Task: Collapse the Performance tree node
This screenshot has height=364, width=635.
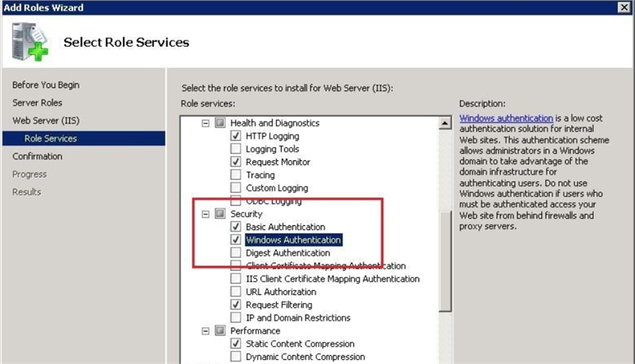Action: (207, 331)
